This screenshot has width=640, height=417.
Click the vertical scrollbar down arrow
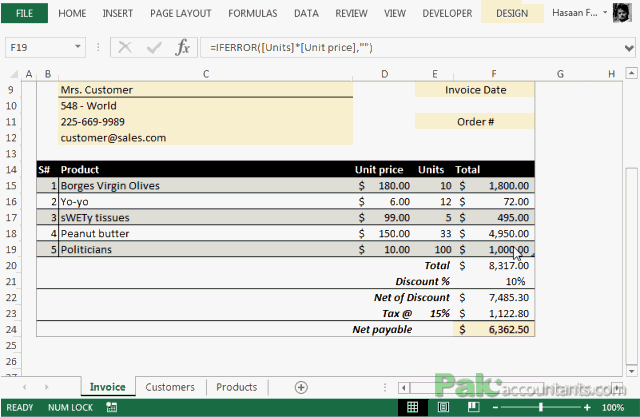(x=631, y=371)
